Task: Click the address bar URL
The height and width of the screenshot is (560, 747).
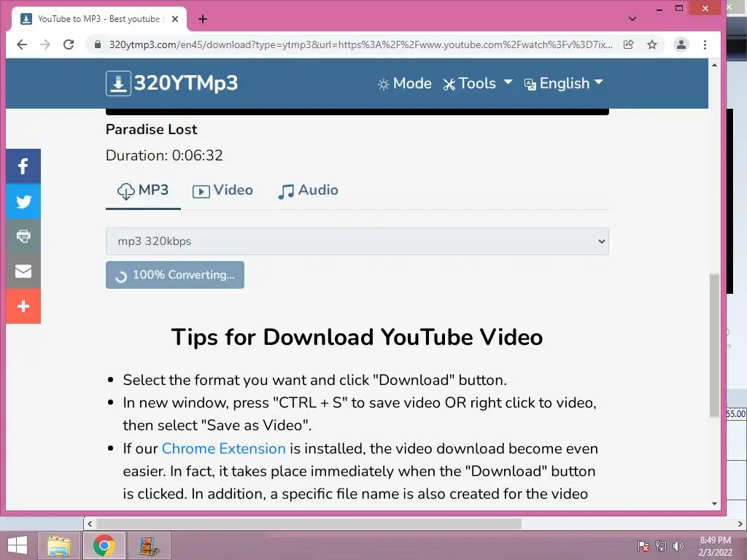Action: 360,44
